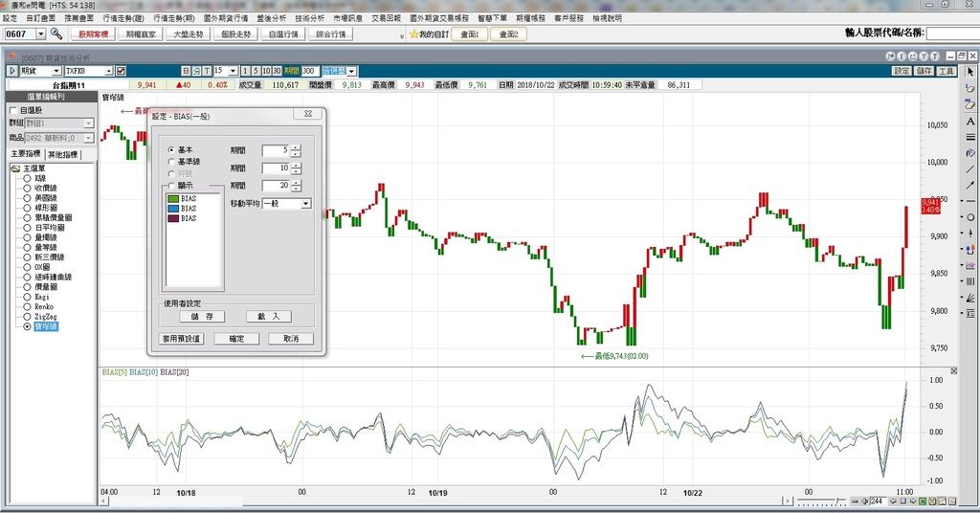Click the 儲存 button under 使用者設定

coord(202,317)
